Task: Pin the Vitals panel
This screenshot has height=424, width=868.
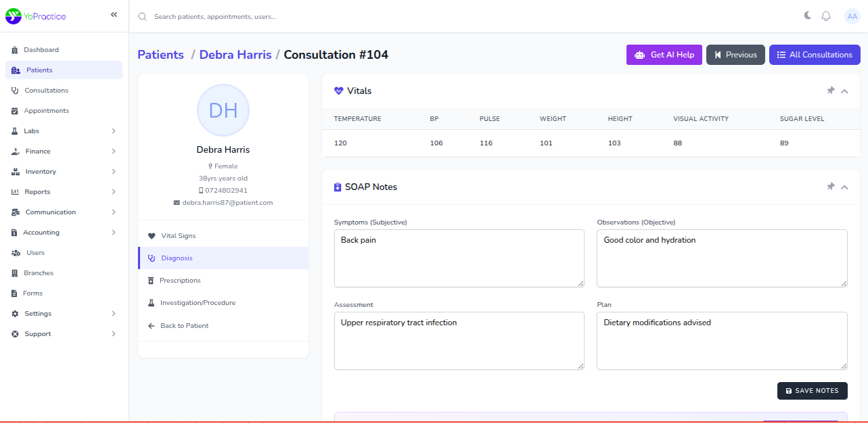Action: [x=831, y=91]
